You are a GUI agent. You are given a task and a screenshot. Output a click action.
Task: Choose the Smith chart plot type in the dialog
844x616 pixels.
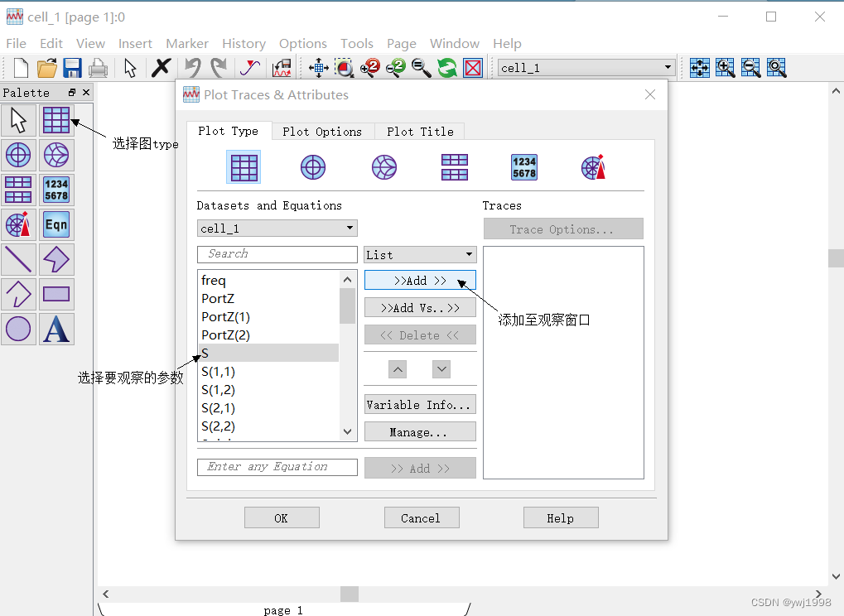click(383, 166)
